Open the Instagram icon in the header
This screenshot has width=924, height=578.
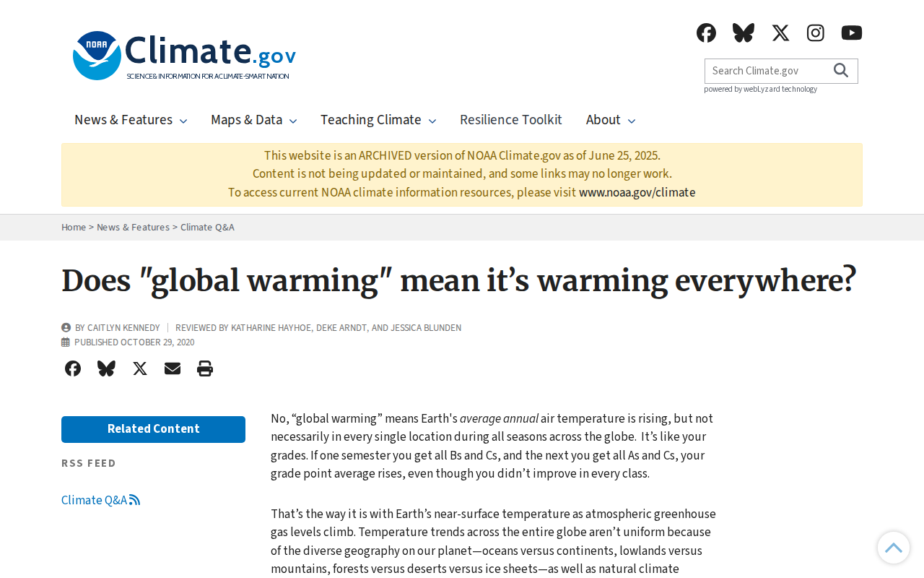(x=816, y=33)
